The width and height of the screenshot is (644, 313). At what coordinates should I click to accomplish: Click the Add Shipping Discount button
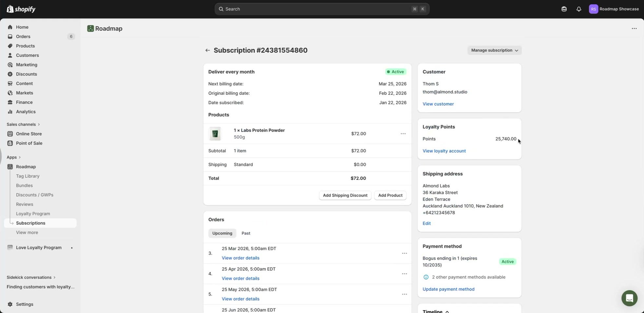coord(345,195)
